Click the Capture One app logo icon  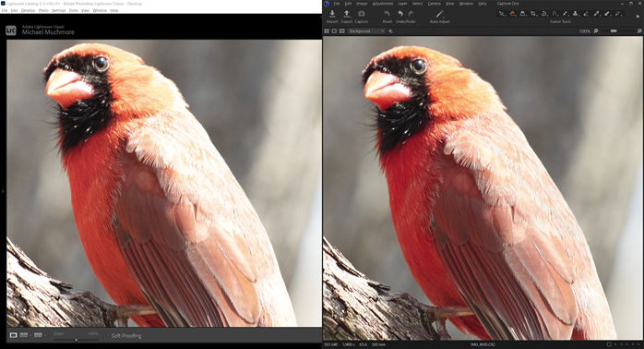point(327,4)
